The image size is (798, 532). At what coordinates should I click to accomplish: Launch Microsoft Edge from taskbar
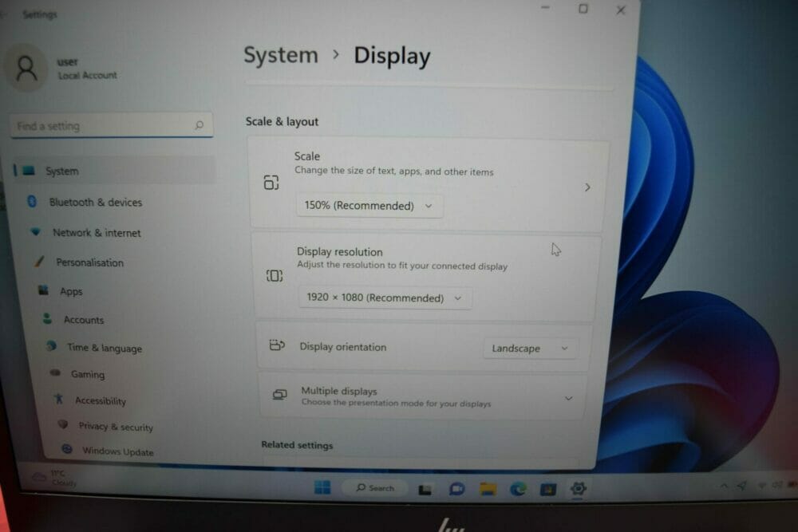518,489
